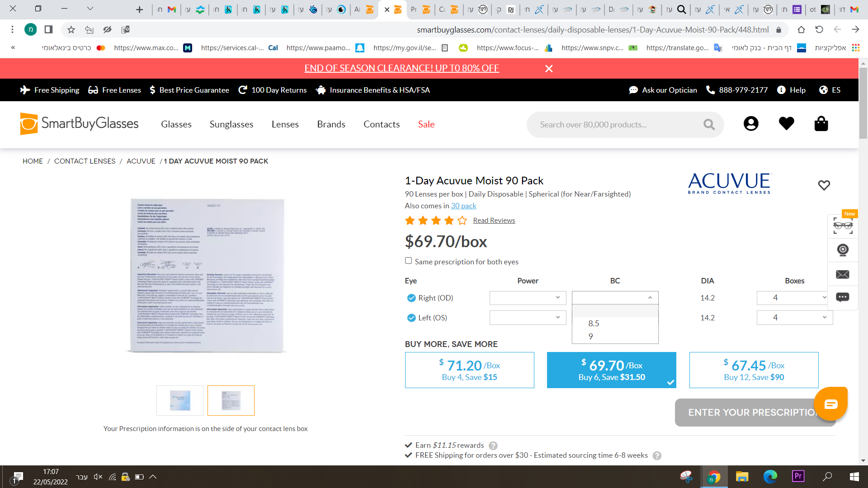Select 8.5 in the BC dropdown list
868x488 pixels.
tap(594, 324)
